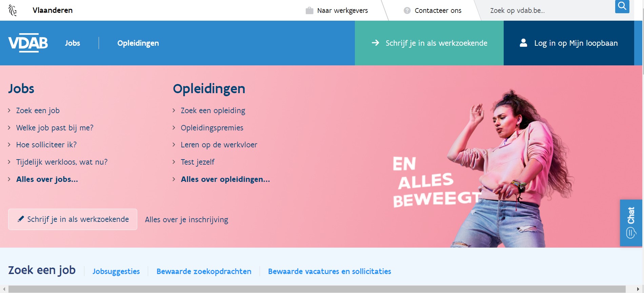Click the chevron next to Zoek een job
The image size is (644, 293).
pyautogui.click(x=9, y=110)
